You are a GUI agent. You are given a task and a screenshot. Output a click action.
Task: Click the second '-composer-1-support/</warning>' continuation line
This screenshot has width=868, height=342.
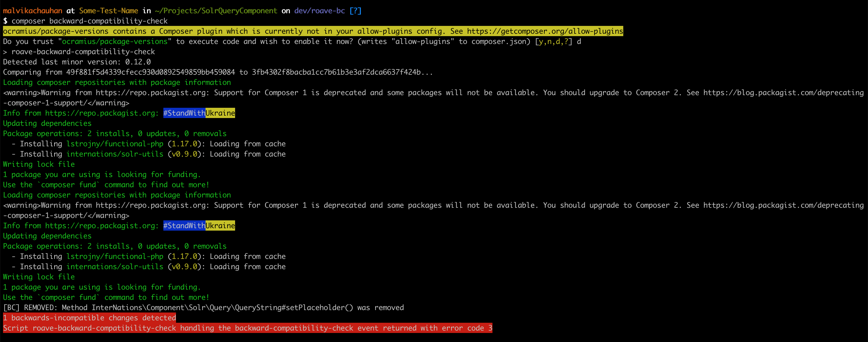[66, 216]
